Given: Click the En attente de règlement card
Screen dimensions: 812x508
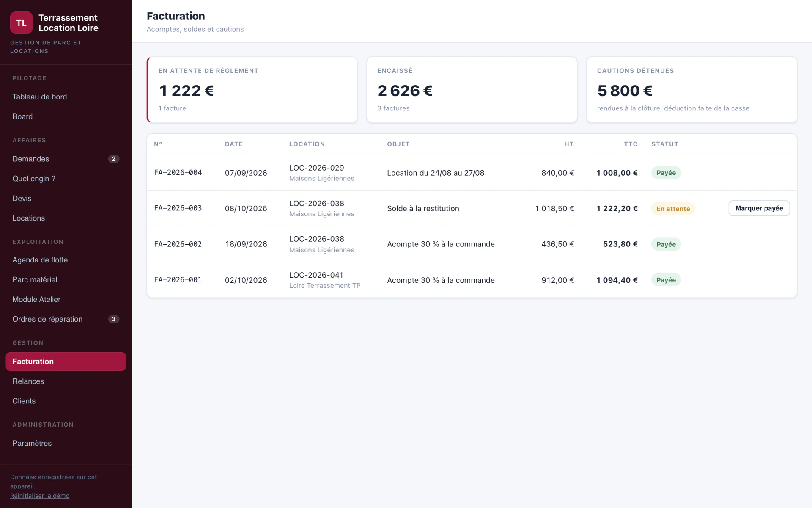Looking at the screenshot, I should click(252, 90).
